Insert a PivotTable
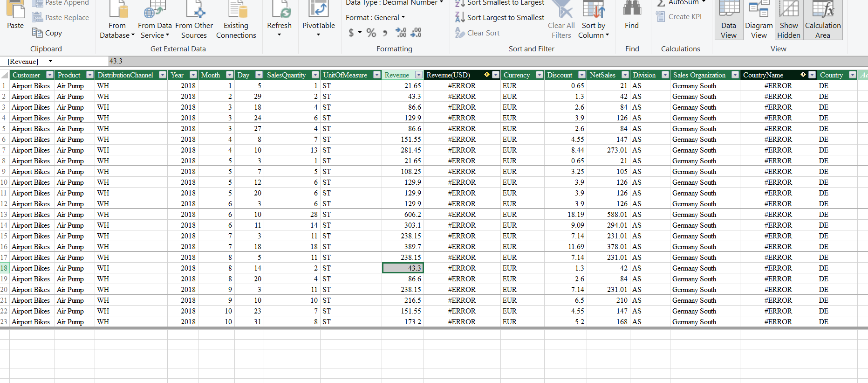This screenshot has height=383, width=868. (319, 20)
